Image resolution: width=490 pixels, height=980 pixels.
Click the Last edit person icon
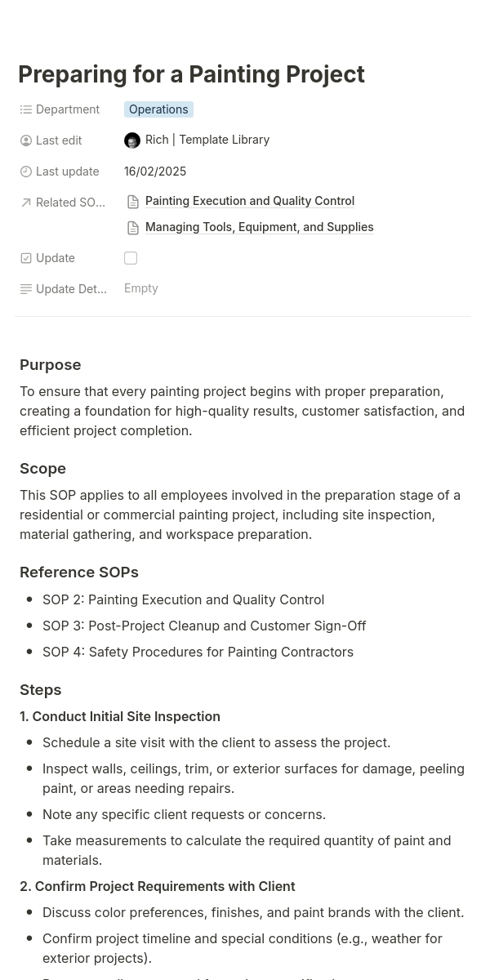coord(26,140)
